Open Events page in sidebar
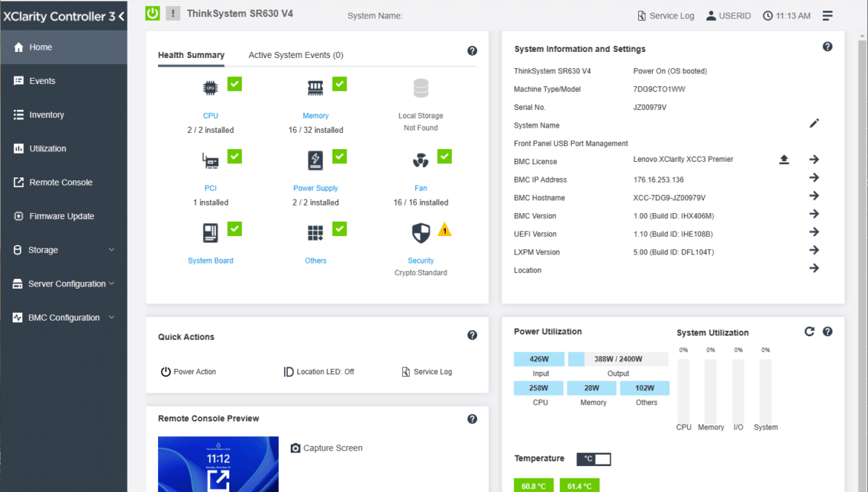 tap(64, 81)
